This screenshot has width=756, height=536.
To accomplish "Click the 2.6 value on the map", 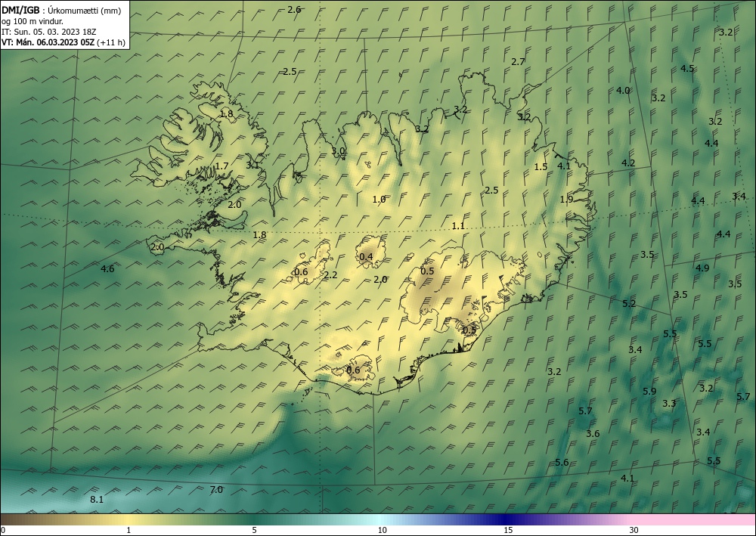I will [x=294, y=9].
